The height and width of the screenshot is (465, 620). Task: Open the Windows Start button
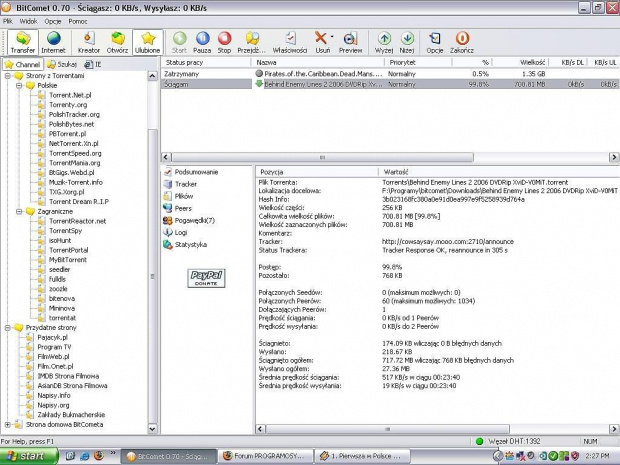28,456
